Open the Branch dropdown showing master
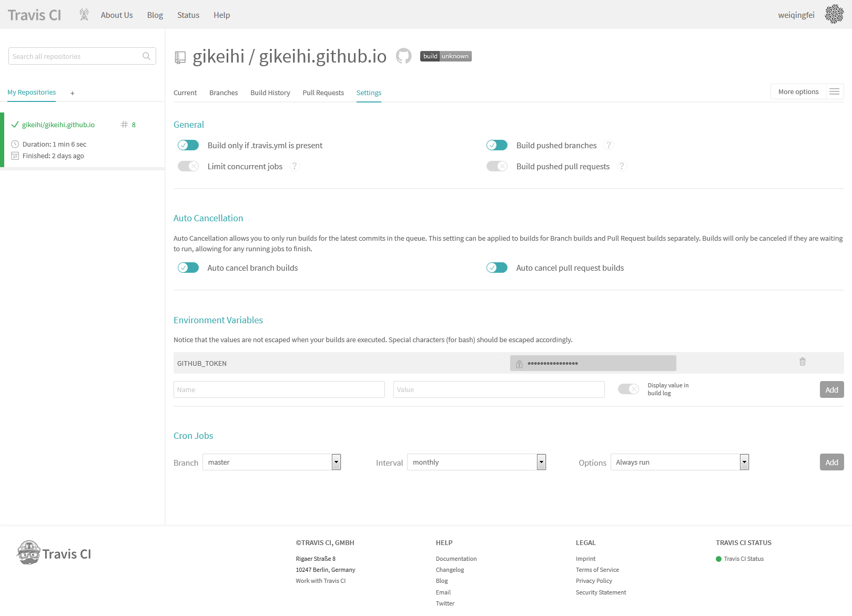The height and width of the screenshot is (616, 852). (272, 463)
